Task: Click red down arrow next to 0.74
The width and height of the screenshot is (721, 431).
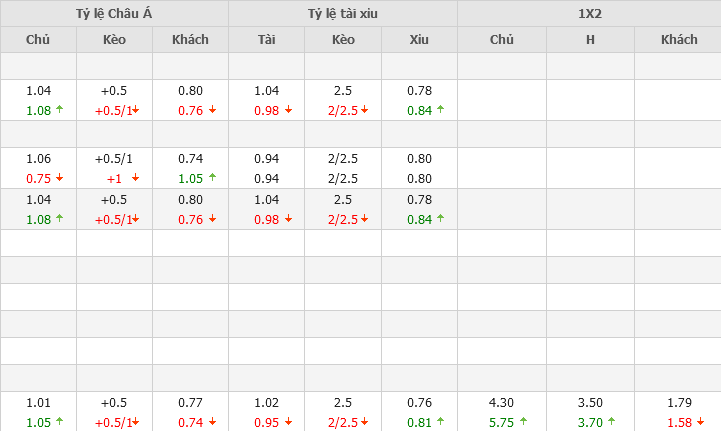Action: point(211,423)
